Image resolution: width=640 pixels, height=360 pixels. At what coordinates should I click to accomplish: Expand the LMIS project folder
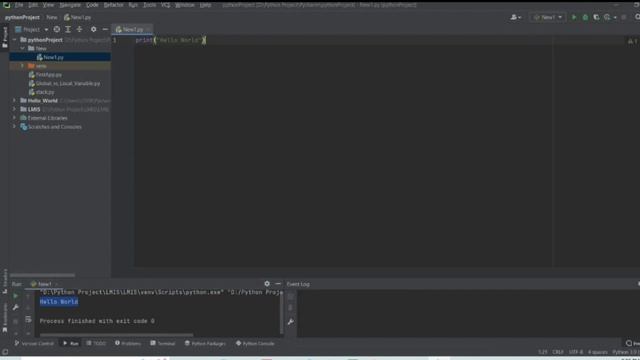pos(15,109)
